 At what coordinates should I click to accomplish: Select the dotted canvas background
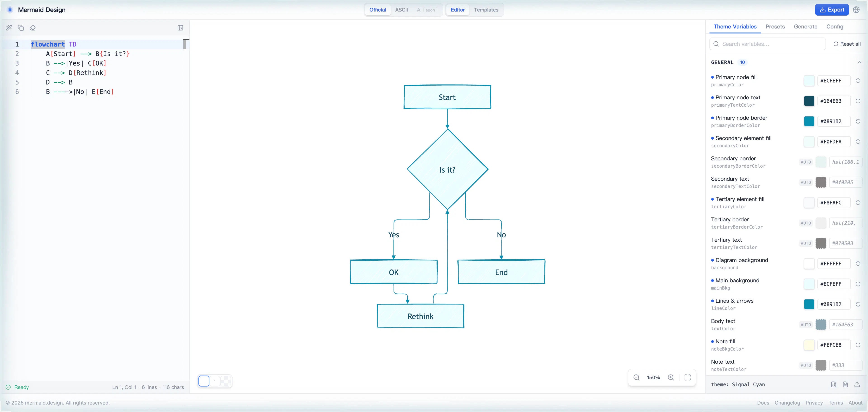pyautogui.click(x=215, y=381)
